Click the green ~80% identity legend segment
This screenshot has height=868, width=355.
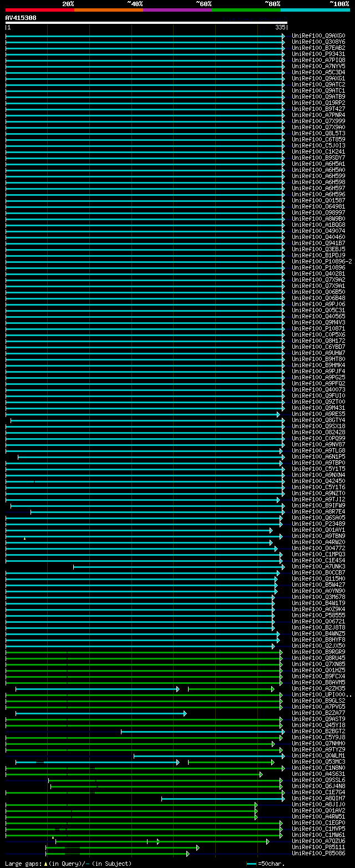click(246, 9)
